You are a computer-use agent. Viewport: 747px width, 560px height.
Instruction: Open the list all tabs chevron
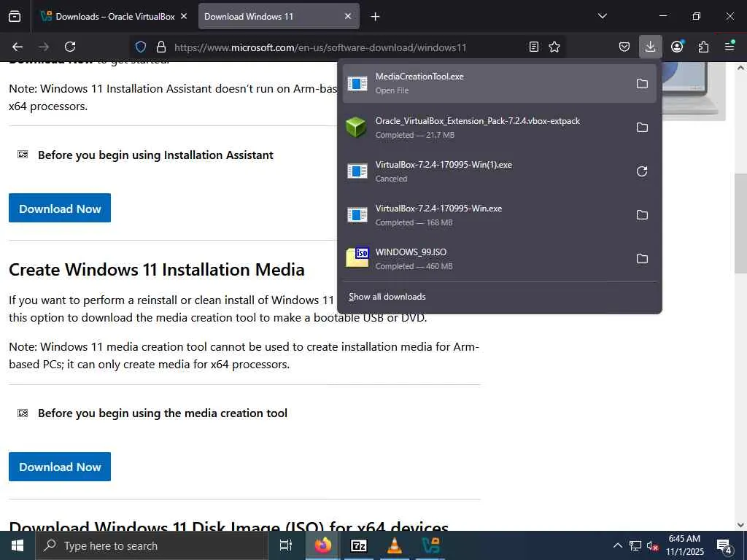[602, 16]
